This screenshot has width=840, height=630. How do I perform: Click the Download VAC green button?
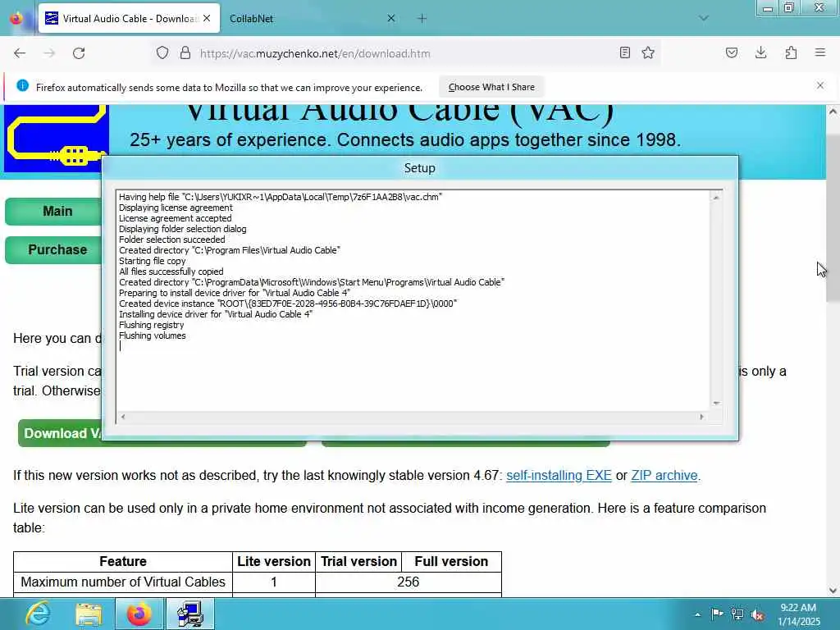click(60, 433)
